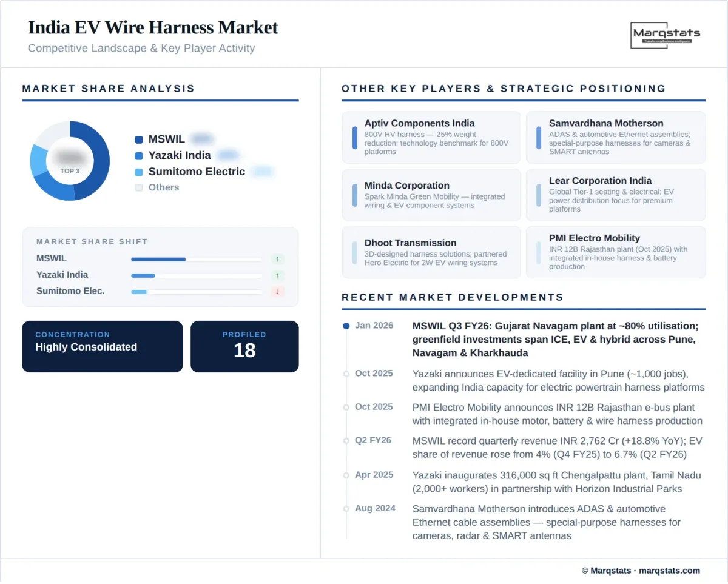The width and height of the screenshot is (728, 584).
Task: Click 'MSWIL Q3 FY26: Gujarat Navagam plant' entry text
Action: tap(556, 339)
